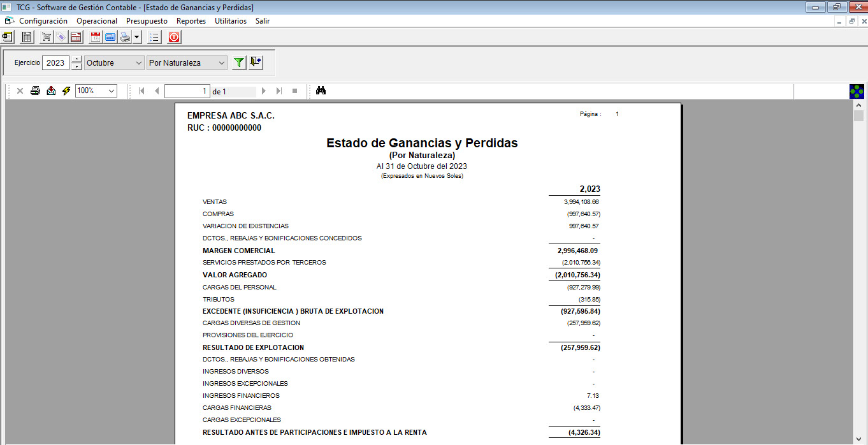Increase Ejercicio year with up spinner
Image resolution: width=868 pixels, height=445 pixels.
tap(76, 59)
